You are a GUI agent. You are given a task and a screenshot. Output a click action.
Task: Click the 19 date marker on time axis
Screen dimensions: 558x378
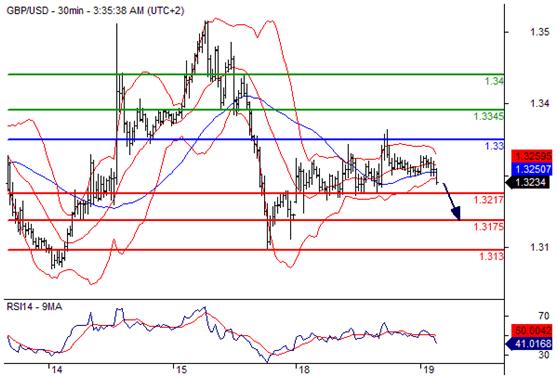(428, 369)
